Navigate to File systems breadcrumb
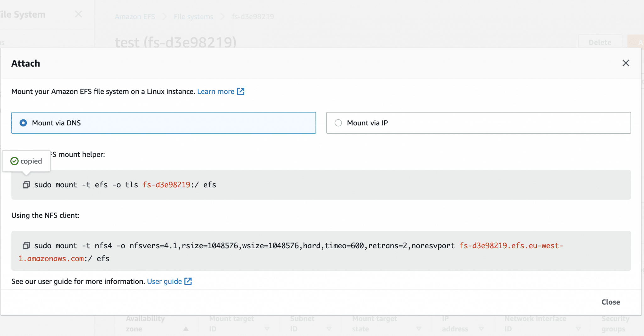The image size is (644, 336). 193,17
